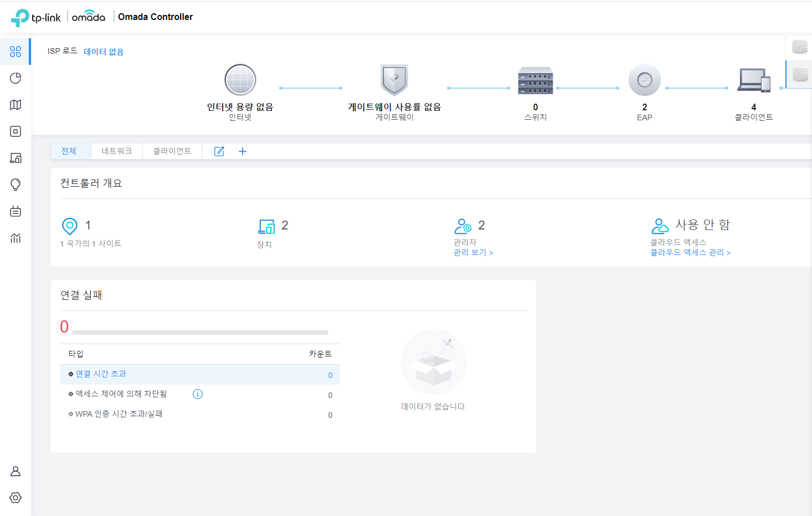The image size is (812, 516).
Task: Click the 연결 실패 heading
Action: pos(81,295)
